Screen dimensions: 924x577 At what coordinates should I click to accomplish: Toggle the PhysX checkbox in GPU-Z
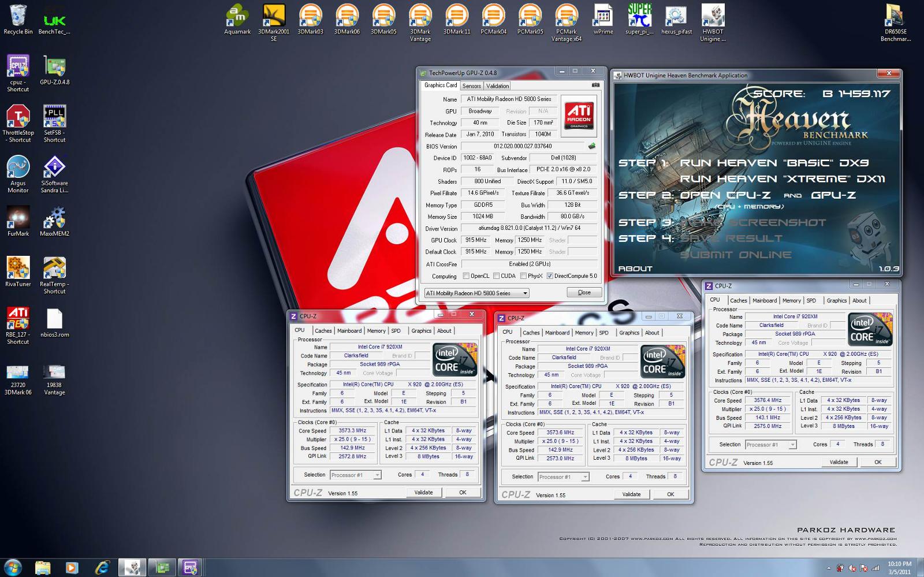click(x=523, y=276)
